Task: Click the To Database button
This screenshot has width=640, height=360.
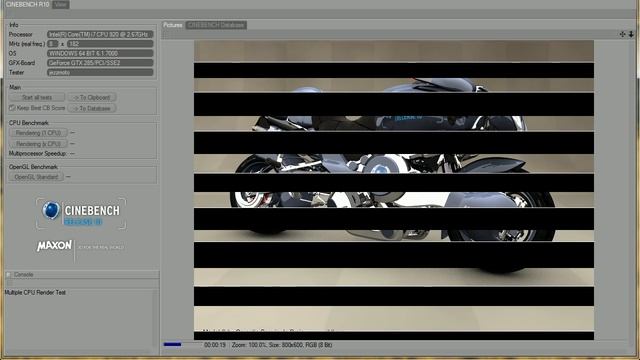Action: click(x=92, y=108)
